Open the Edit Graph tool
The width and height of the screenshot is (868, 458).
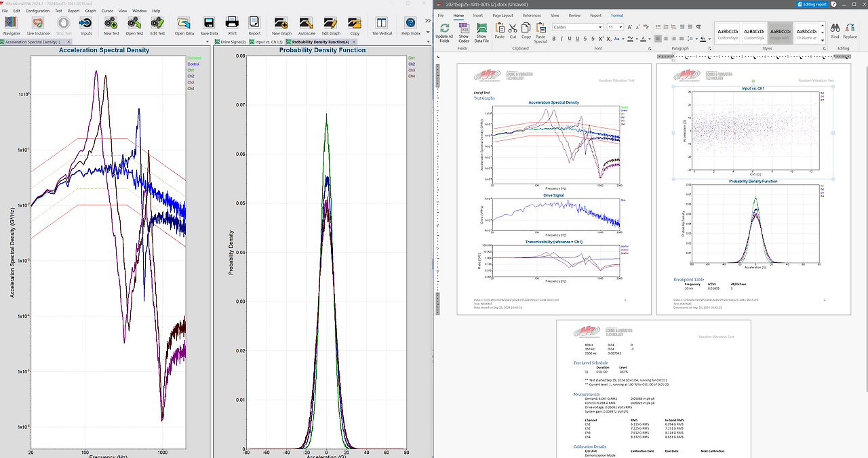pyautogui.click(x=331, y=26)
